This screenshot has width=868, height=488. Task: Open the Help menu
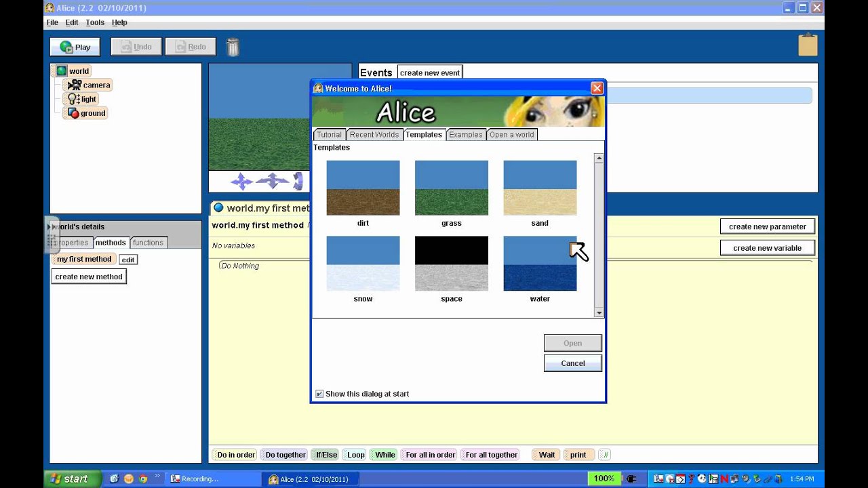point(119,22)
